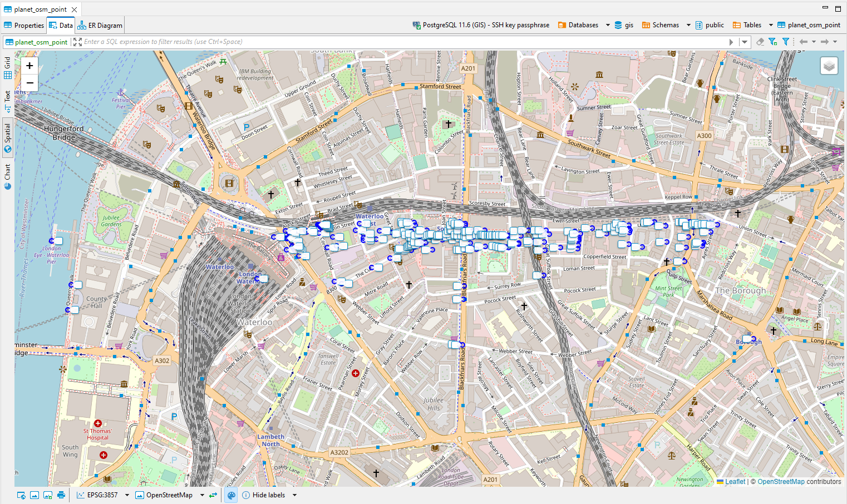Toggle the tile colors palette button
This screenshot has height=504, width=847.
(231, 495)
